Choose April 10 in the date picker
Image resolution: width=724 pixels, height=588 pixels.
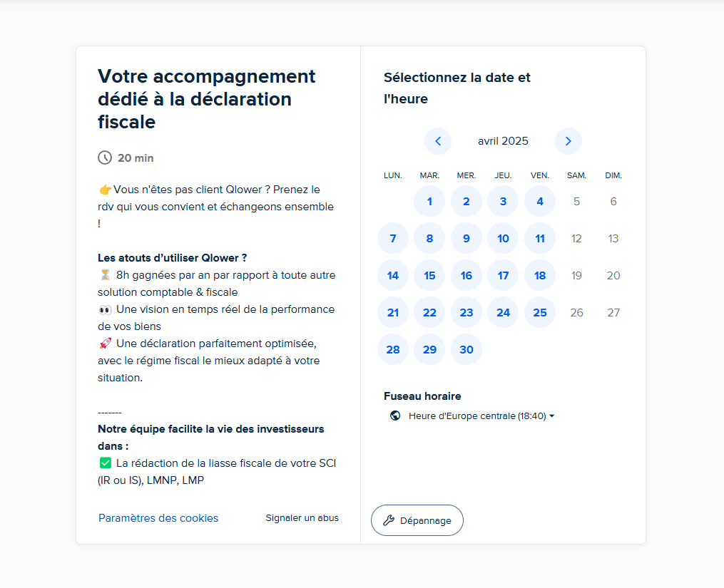[x=503, y=239]
